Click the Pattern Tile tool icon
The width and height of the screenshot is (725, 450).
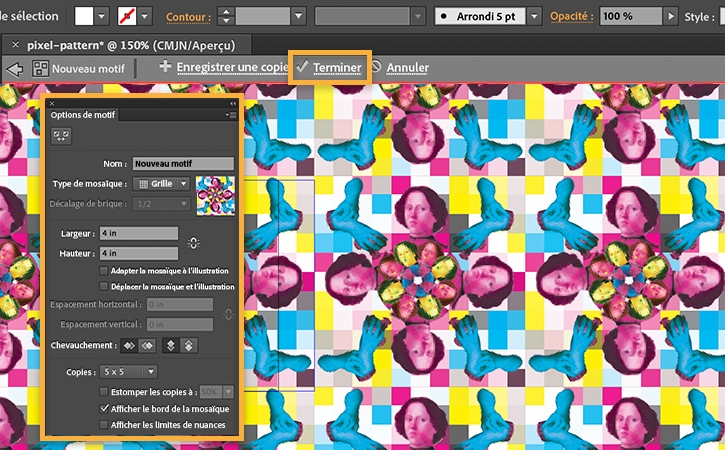pos(61,136)
